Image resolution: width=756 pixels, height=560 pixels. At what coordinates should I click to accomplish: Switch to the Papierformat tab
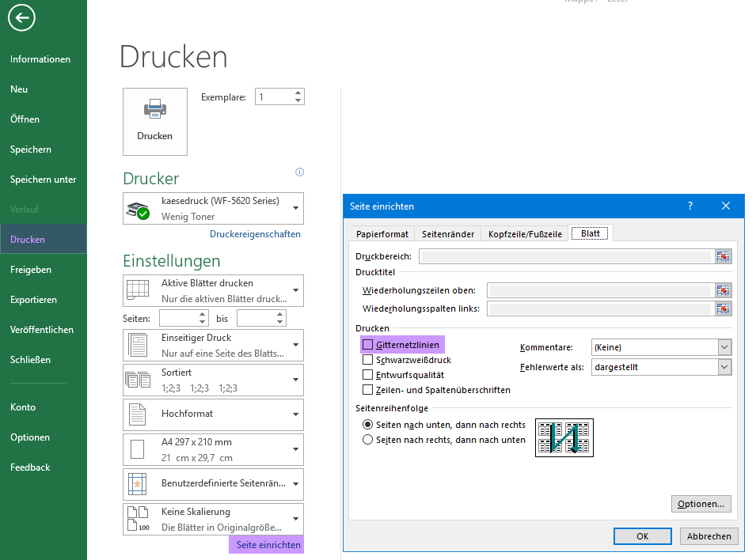[x=382, y=234]
